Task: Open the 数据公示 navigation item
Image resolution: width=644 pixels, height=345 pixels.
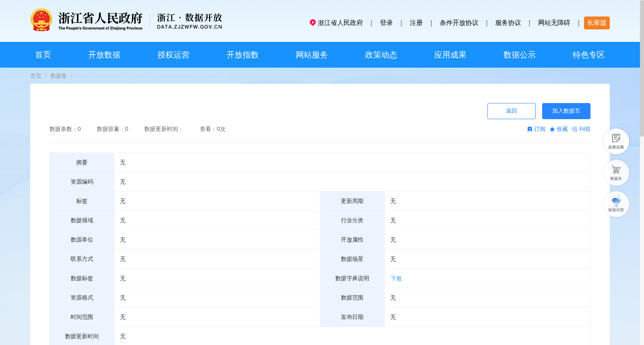Action: tap(520, 55)
